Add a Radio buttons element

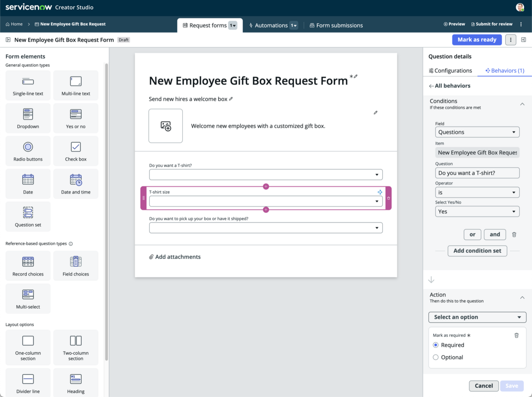pos(28,151)
